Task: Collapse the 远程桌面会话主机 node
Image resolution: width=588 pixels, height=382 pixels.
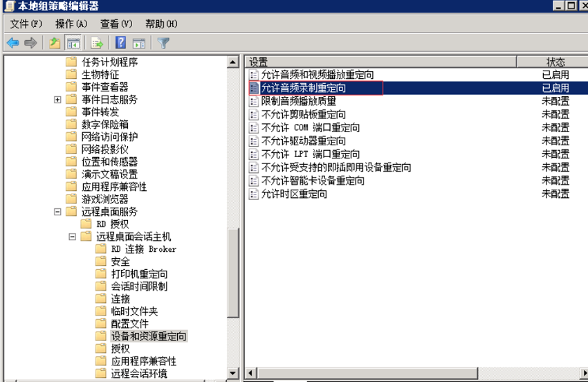Action: click(73, 237)
